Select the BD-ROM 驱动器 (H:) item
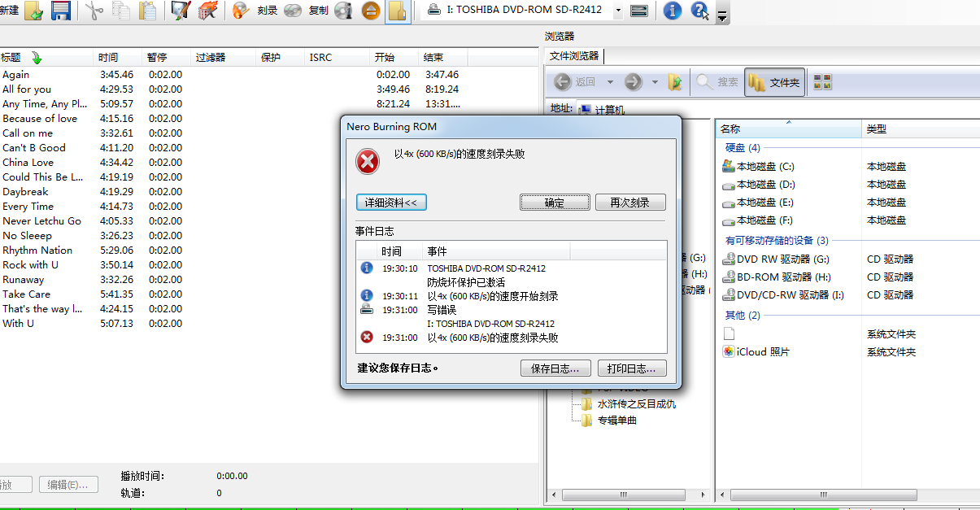Screen dimensions: 980x510 click(777, 277)
